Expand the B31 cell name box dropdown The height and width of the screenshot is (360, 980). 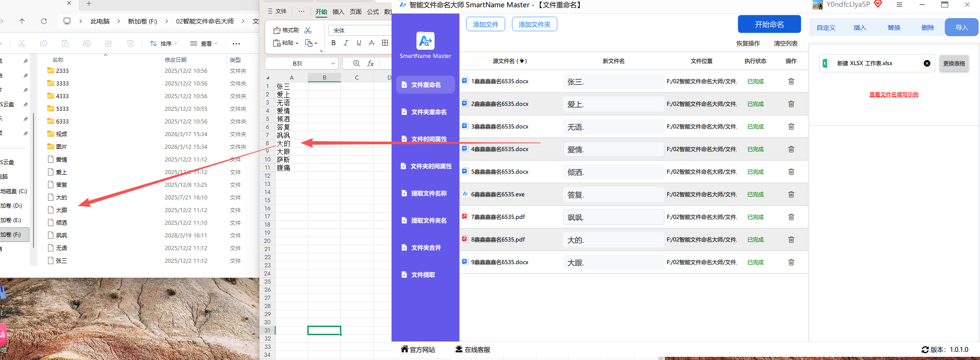pos(333,63)
